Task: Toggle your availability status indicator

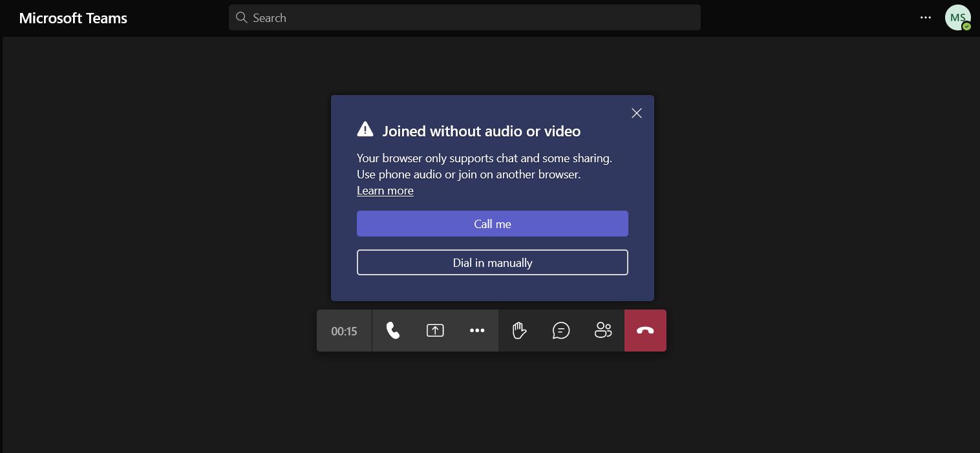Action: [966, 26]
